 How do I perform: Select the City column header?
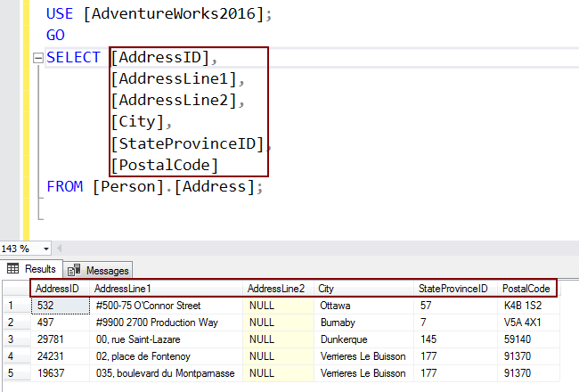click(x=326, y=289)
